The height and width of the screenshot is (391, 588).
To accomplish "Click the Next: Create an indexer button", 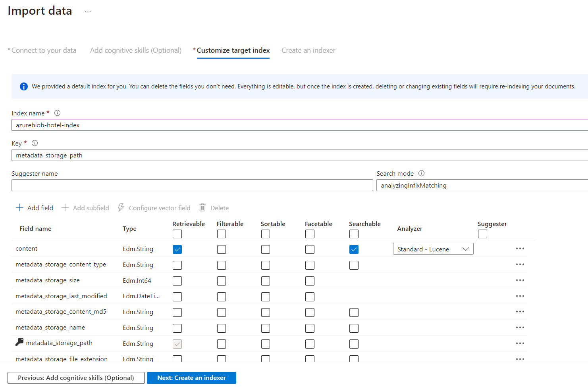I will 191,378.
